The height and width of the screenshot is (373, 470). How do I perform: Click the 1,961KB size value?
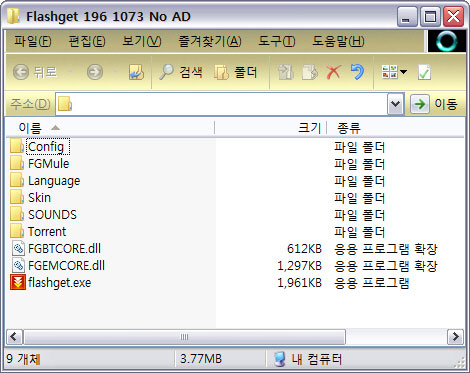tap(300, 283)
